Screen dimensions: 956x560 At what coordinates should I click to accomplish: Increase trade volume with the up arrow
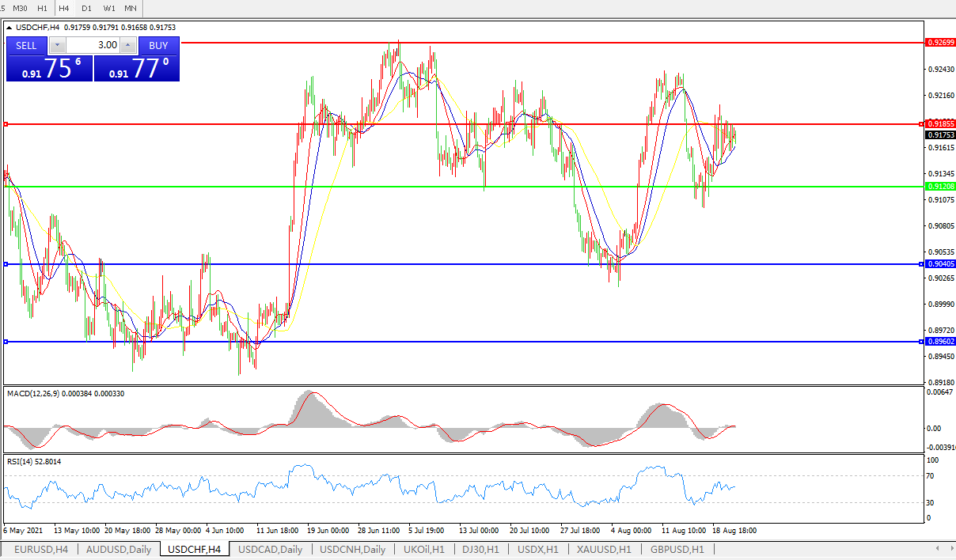click(x=128, y=46)
